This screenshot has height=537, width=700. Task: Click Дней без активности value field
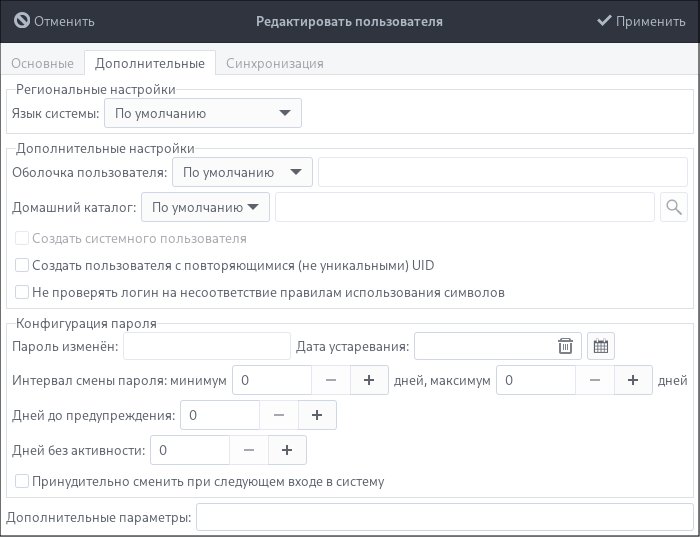tap(190, 450)
